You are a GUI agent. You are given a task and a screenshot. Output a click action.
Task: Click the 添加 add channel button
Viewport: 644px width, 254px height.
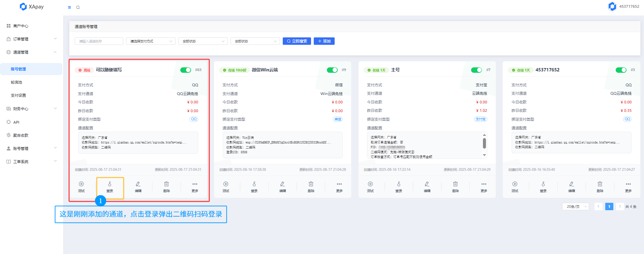tap(324, 41)
